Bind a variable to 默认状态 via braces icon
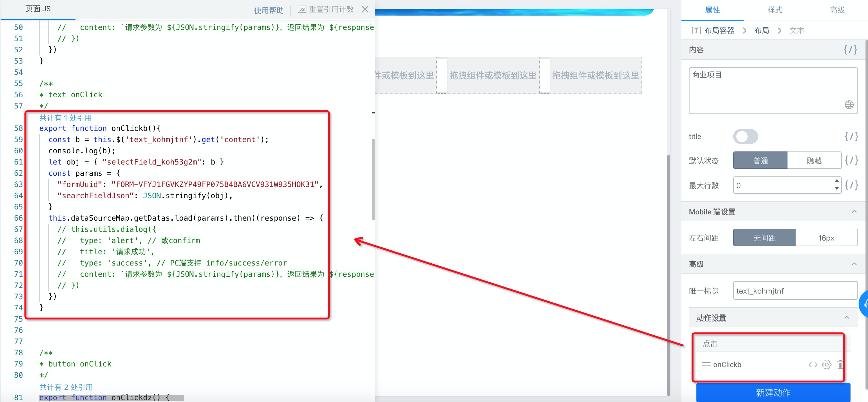868x402 pixels. pos(851,160)
